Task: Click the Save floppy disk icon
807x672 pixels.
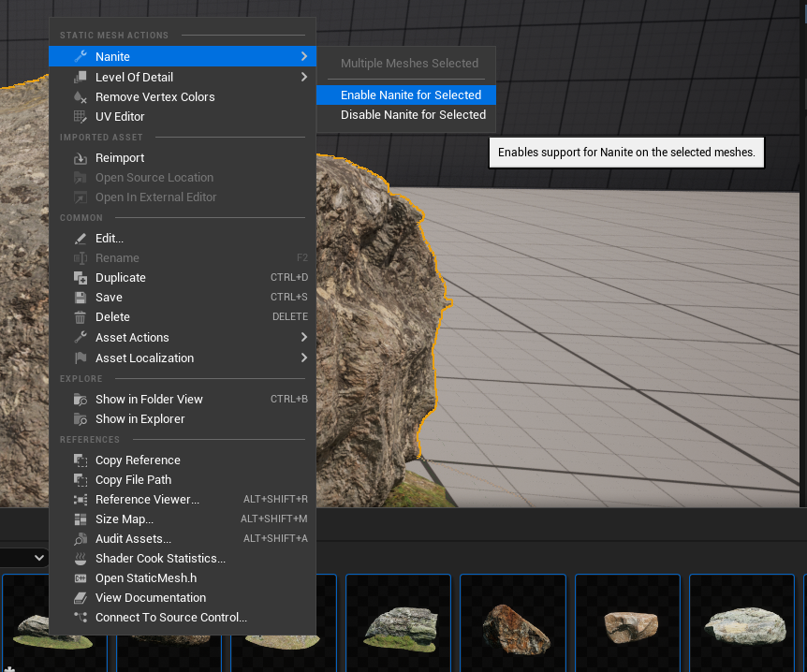Action: tap(81, 298)
